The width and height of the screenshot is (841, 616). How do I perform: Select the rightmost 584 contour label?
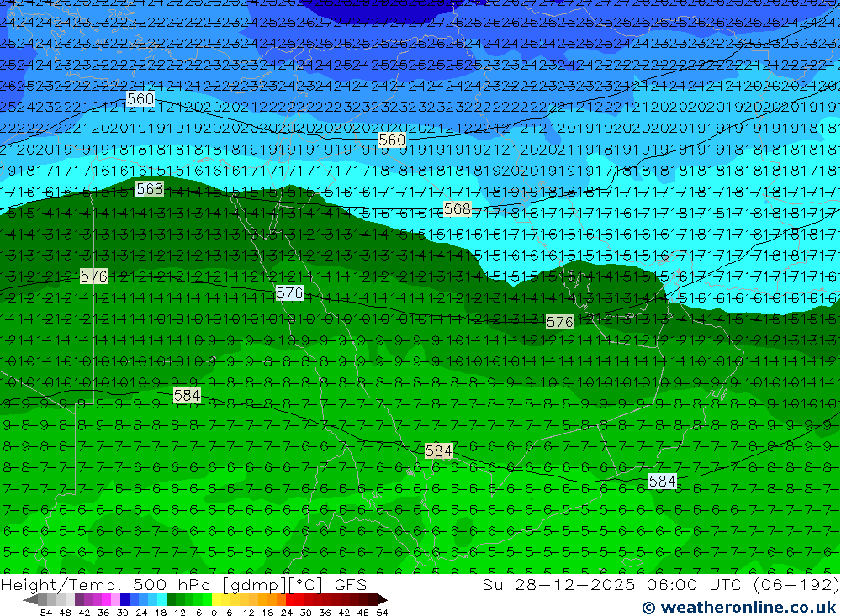pos(663,482)
